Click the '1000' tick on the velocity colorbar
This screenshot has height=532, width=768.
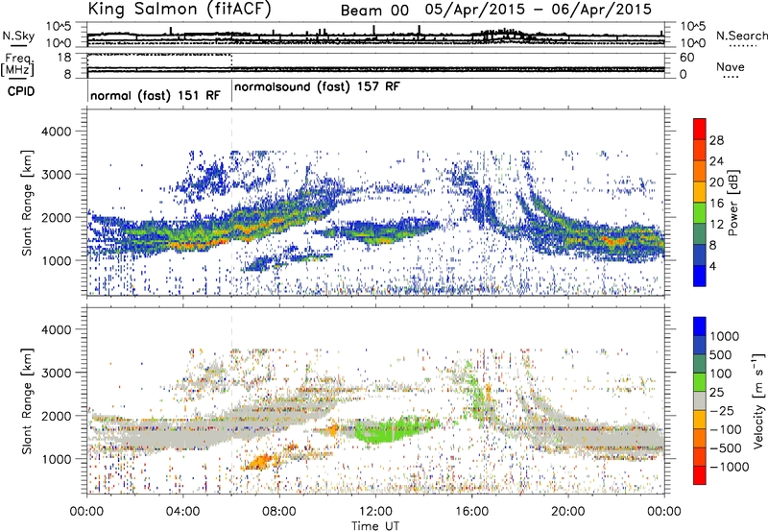tap(724, 336)
